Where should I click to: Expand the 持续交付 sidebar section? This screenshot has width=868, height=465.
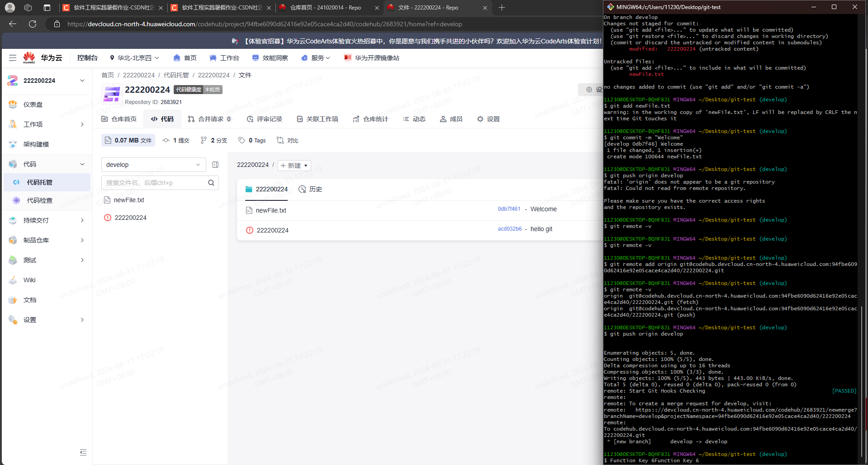47,220
